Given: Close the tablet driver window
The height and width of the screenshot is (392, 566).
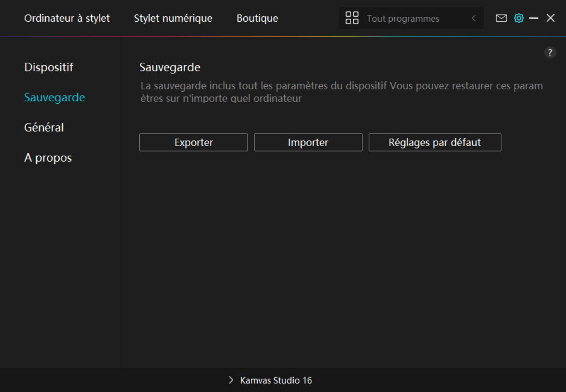Looking at the screenshot, I should pos(551,18).
